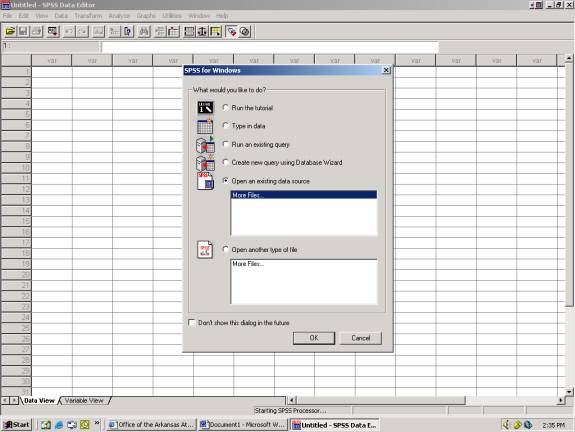Open the Analyze menu
575x432 pixels.
(x=119, y=16)
